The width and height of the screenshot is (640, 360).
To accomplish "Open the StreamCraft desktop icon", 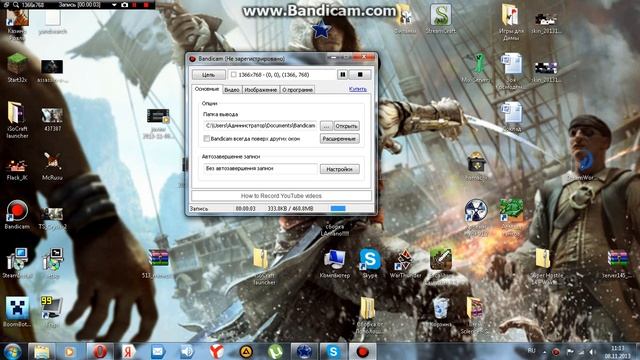I will (x=440, y=19).
